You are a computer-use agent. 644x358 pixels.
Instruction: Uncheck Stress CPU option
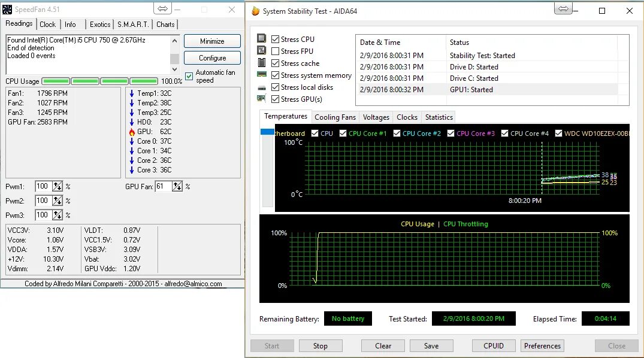275,40
